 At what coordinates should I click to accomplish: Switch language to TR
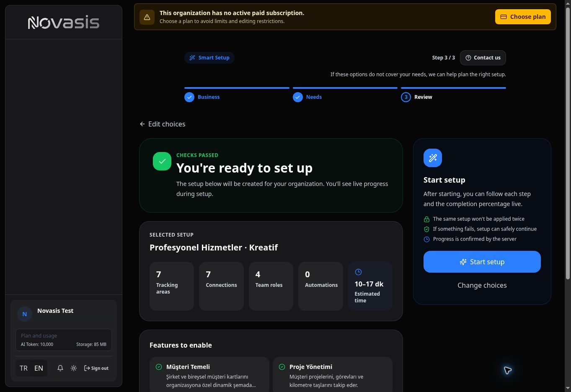(x=23, y=368)
